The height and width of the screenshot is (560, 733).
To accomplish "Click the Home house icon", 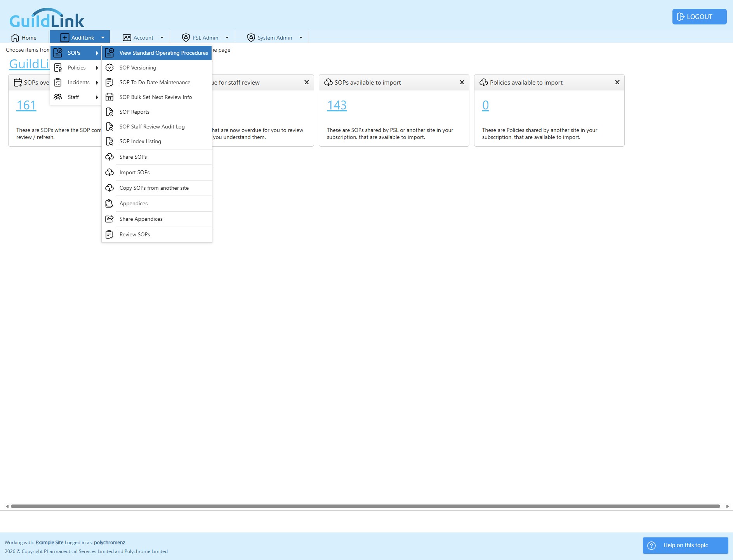I will click(15, 38).
